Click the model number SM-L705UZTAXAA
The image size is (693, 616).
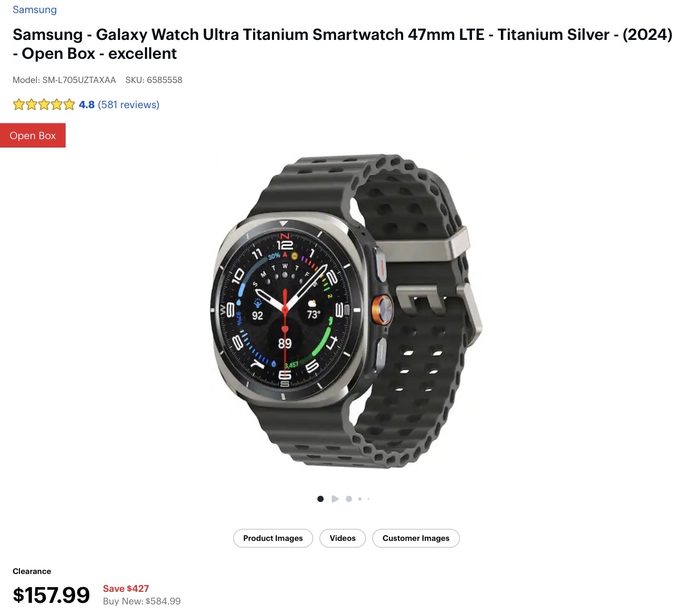64,80
